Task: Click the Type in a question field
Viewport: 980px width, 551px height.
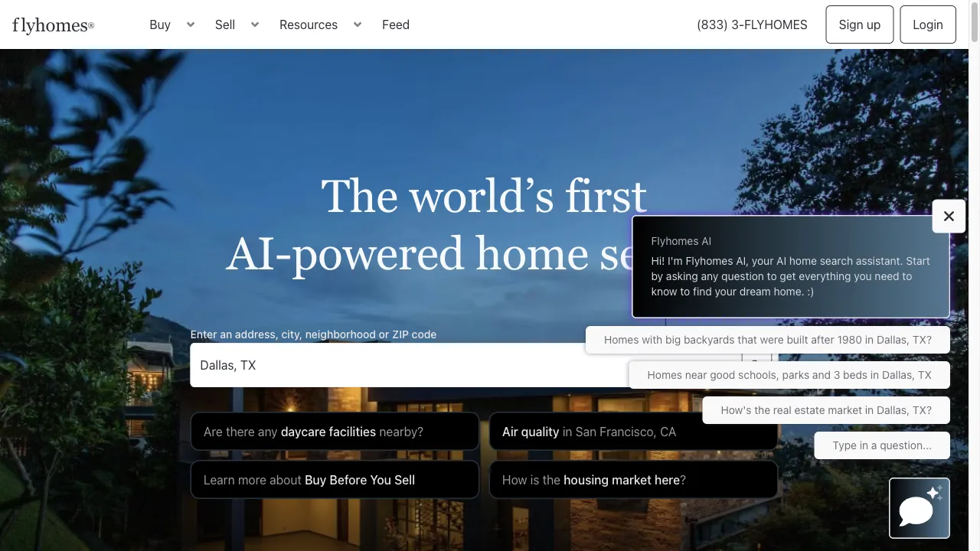Action: (x=882, y=445)
